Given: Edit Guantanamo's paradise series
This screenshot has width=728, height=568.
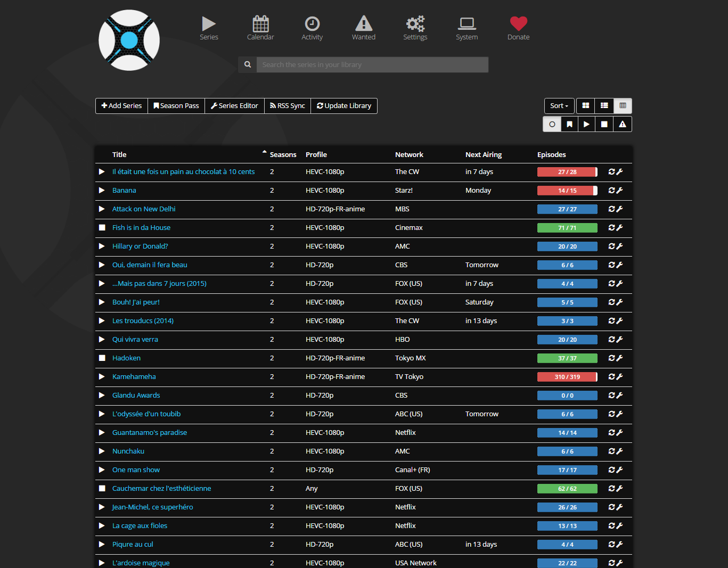Looking at the screenshot, I should click(619, 433).
